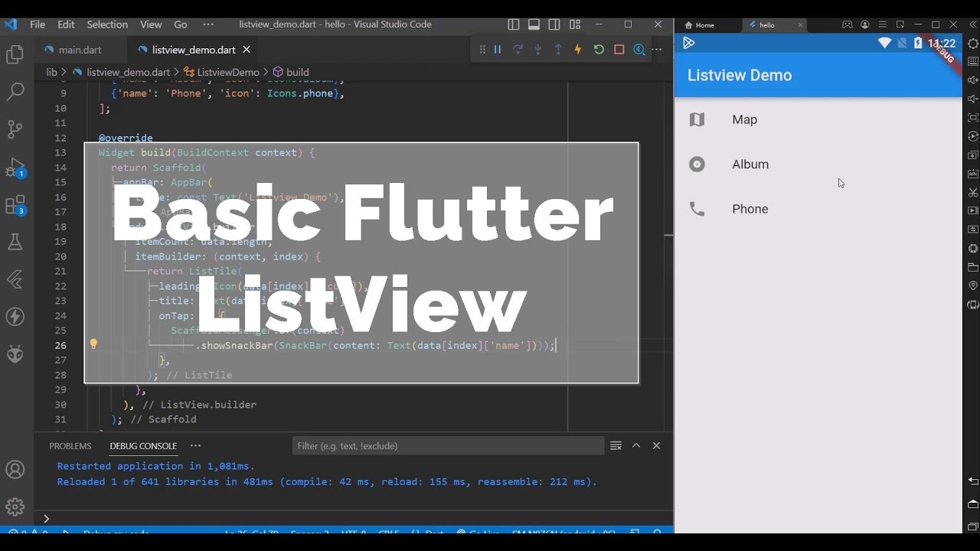This screenshot has width=980, height=551.
Task: Open the Customize Layout icon
Action: coord(575,24)
